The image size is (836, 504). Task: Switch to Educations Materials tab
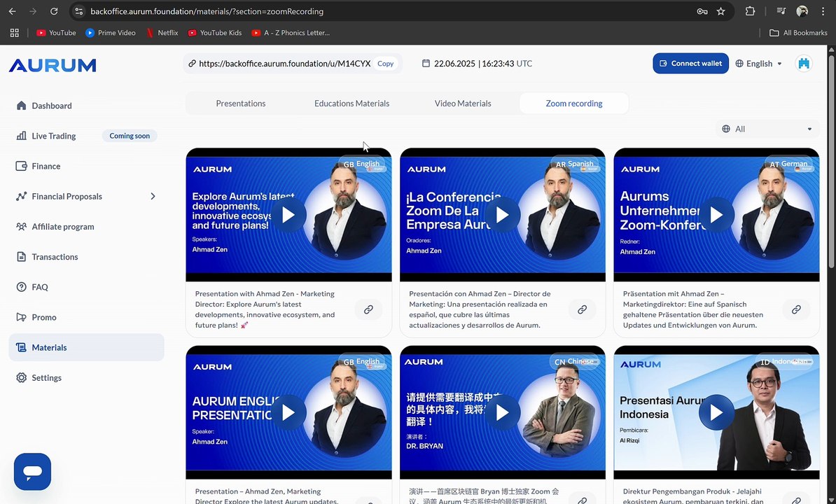pyautogui.click(x=352, y=104)
